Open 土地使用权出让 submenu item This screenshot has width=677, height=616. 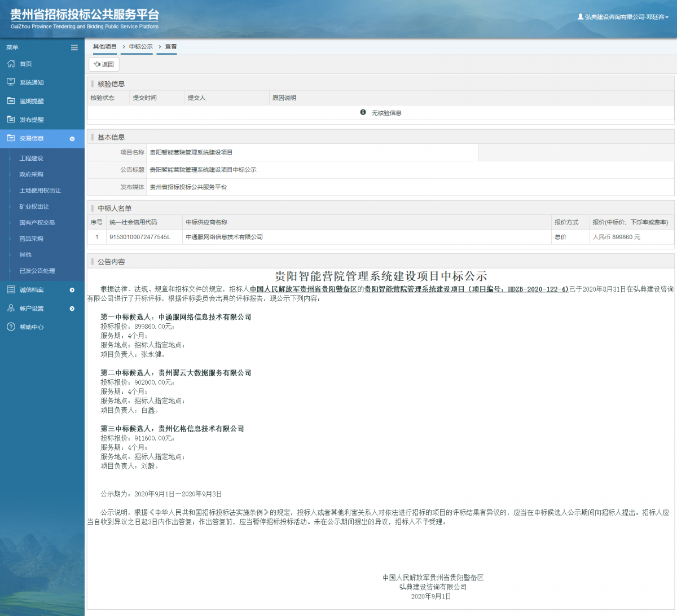[40, 191]
